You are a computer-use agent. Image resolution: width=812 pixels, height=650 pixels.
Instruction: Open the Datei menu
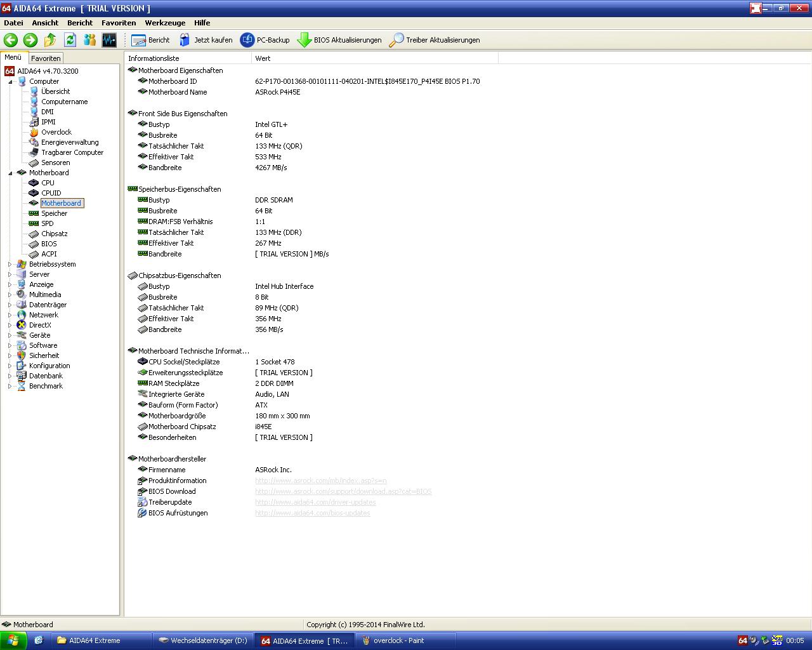pyautogui.click(x=13, y=22)
